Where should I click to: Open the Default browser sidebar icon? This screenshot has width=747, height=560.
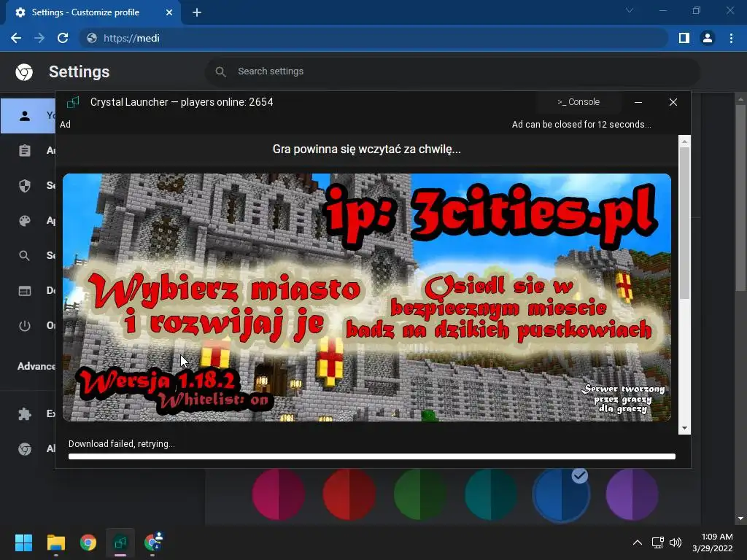pyautogui.click(x=25, y=290)
